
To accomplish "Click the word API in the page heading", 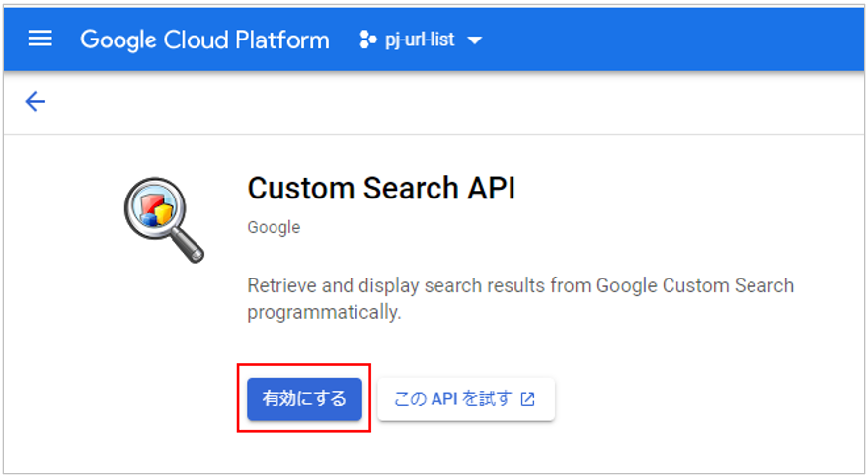I will [491, 188].
